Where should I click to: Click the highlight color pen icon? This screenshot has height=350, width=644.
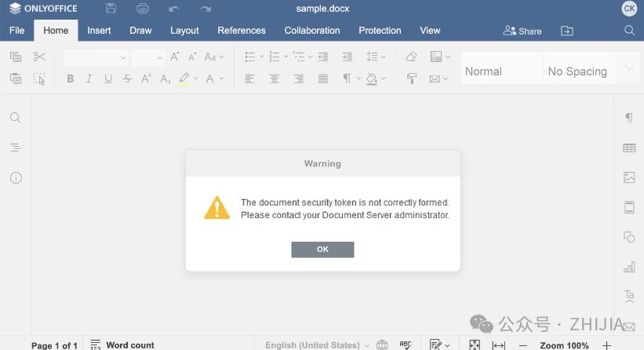coord(184,78)
